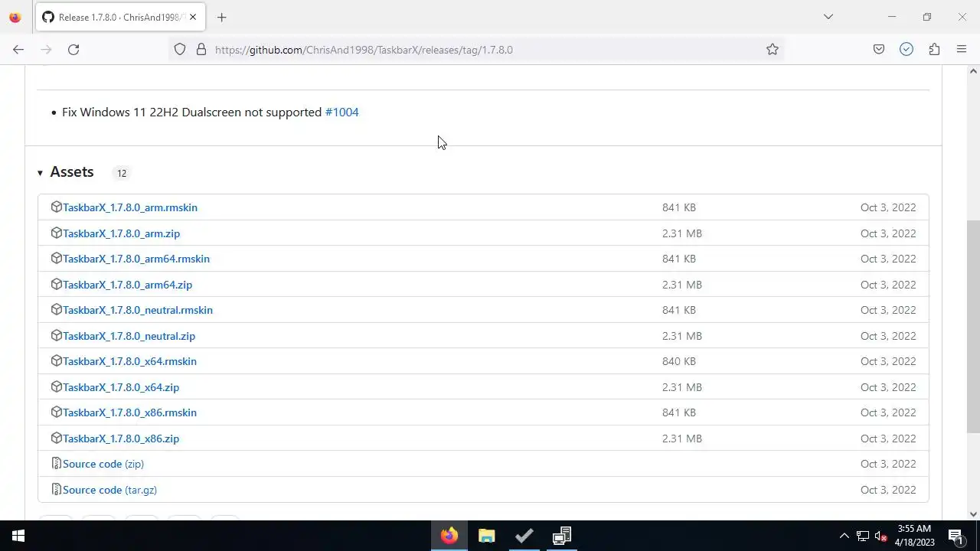Screen dimensions: 980x551
Task: Click the Firefox taskbar icon
Action: [x=449, y=536]
